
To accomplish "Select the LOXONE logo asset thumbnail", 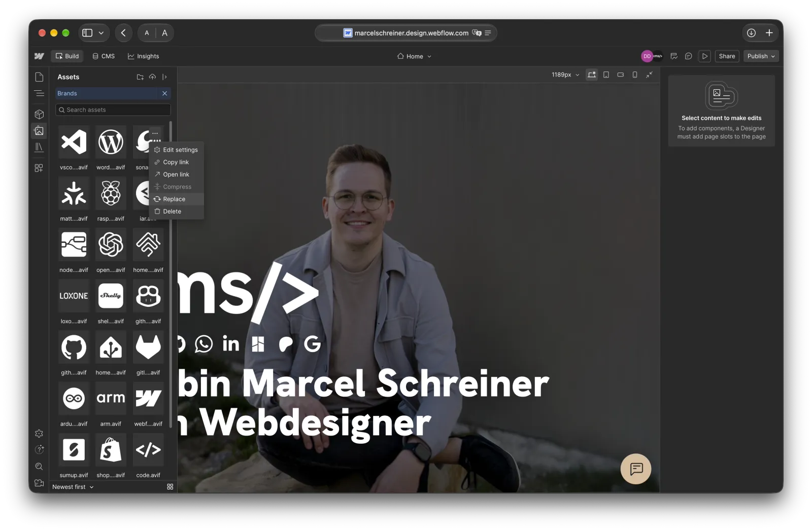I will 74,296.
